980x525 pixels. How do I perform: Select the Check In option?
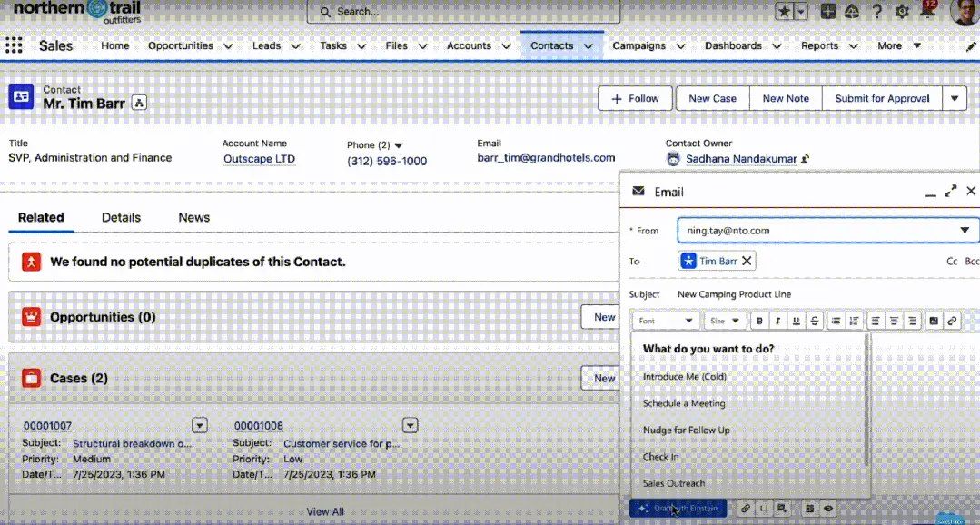(x=660, y=457)
